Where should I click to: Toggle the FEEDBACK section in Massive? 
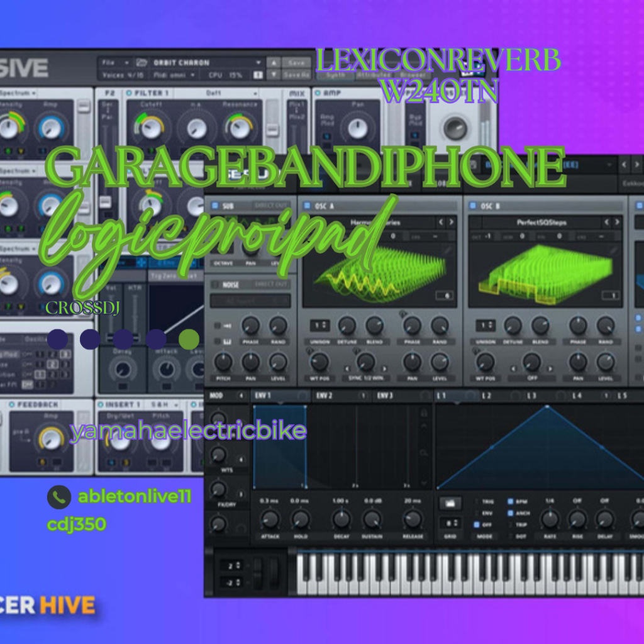(11, 404)
